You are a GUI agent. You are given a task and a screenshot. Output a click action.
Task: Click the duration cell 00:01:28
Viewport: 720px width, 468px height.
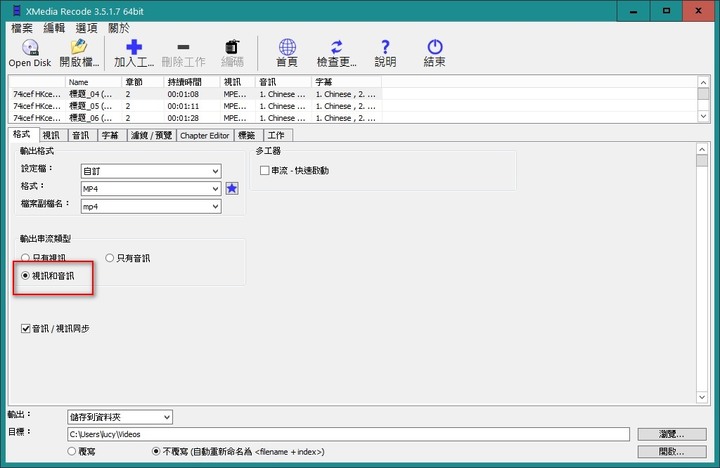coord(183,118)
